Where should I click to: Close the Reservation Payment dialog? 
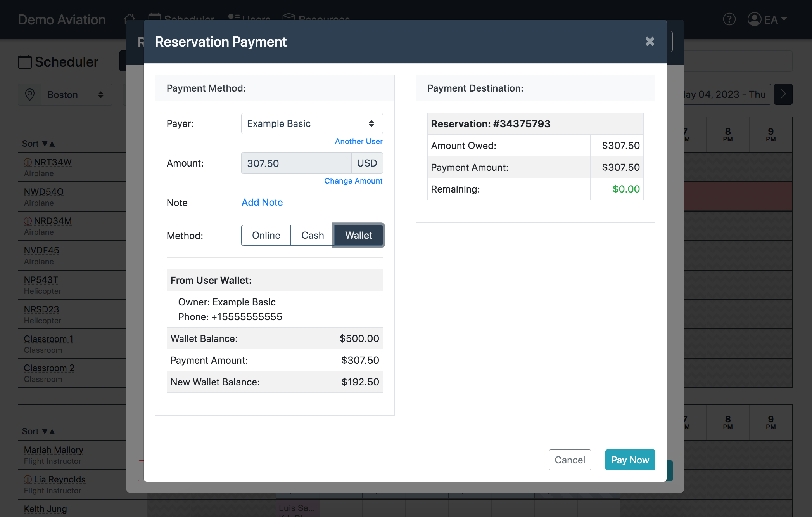click(650, 42)
